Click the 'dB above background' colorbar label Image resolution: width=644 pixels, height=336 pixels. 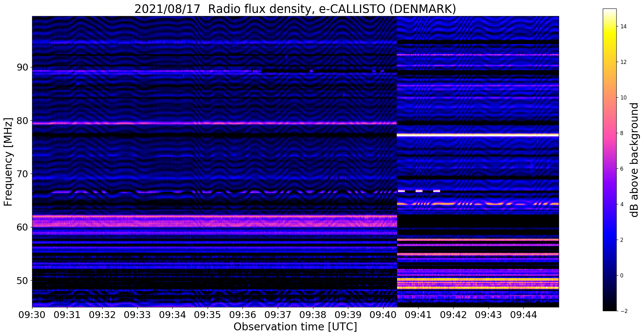pos(635,160)
